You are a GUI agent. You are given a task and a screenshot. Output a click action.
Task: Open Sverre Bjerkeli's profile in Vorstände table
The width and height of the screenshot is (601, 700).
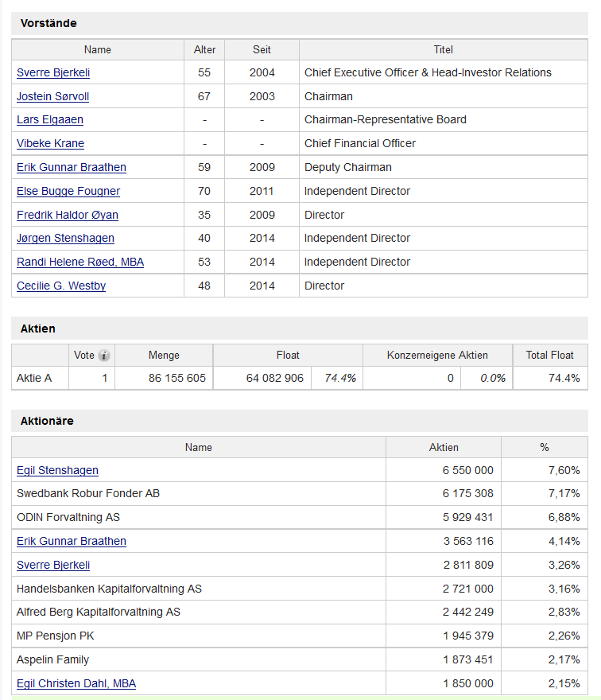53,72
